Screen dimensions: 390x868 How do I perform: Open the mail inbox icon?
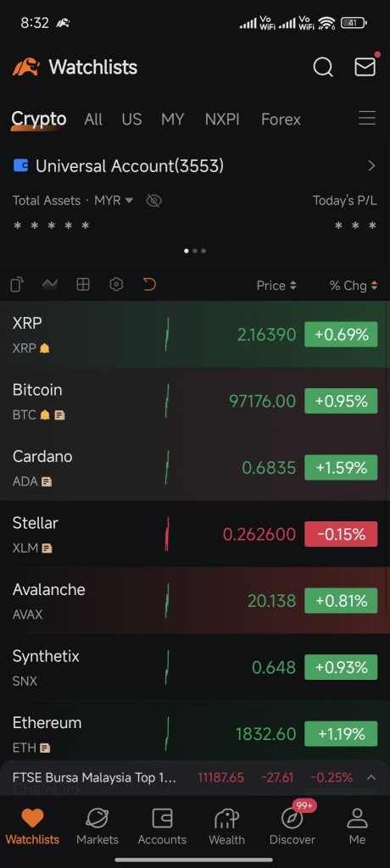click(365, 66)
